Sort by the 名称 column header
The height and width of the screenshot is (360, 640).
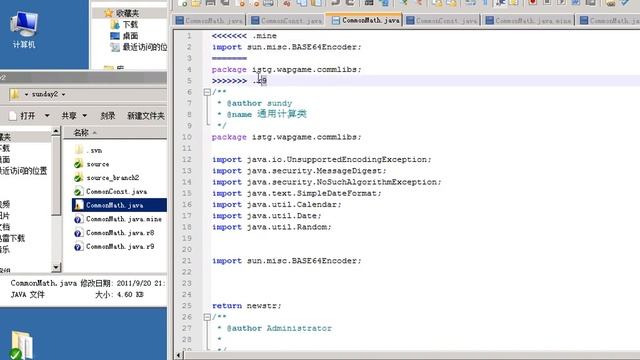(115, 133)
